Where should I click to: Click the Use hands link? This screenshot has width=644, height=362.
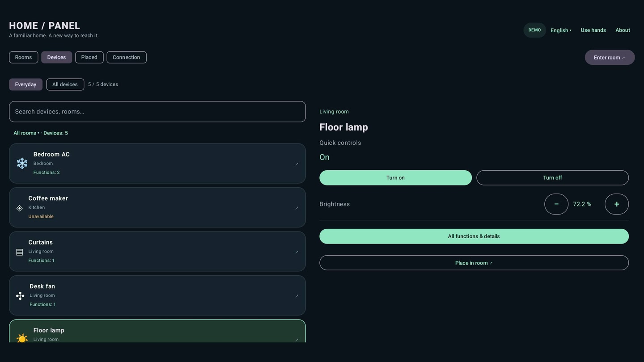tap(593, 30)
